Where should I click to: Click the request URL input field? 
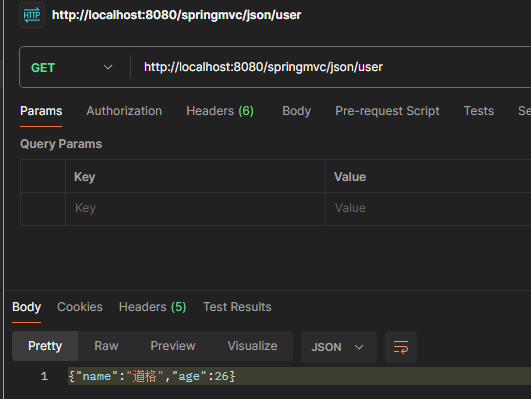[x=332, y=67]
